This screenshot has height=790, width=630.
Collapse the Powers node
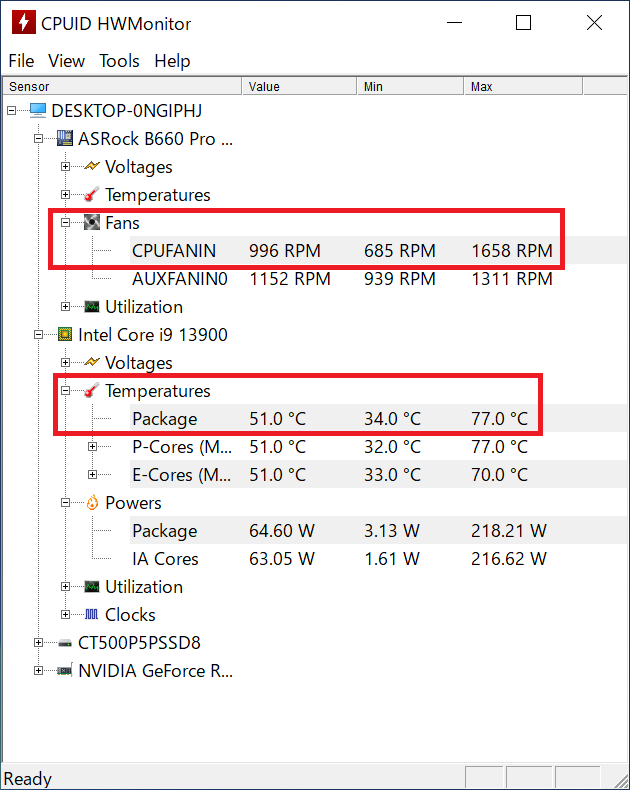pyautogui.click(x=66, y=502)
